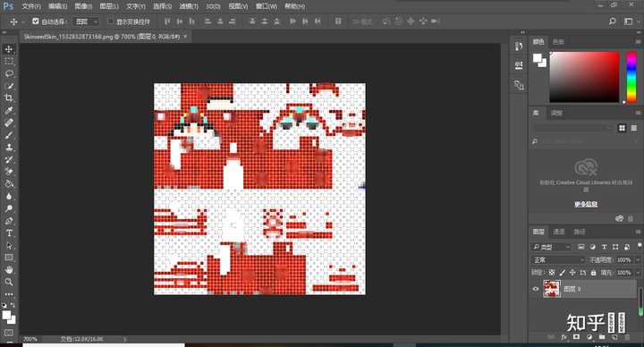Click the rainbow hue slider strip
This screenshot has height=347, width=644.
[x=631, y=77]
